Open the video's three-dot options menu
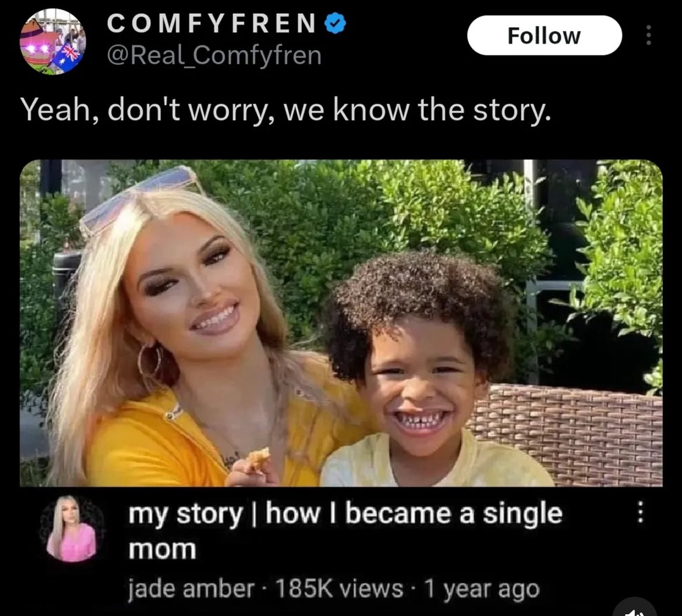 tap(640, 512)
